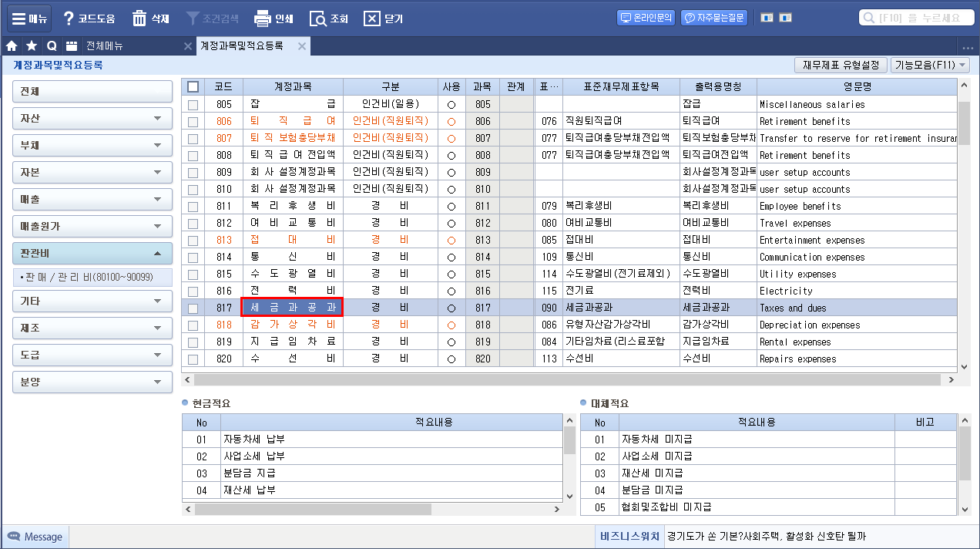Image resolution: width=980 pixels, height=549 pixels.
Task: Select 판매/관리비(80100~90099) tree item
Action: coord(89,277)
